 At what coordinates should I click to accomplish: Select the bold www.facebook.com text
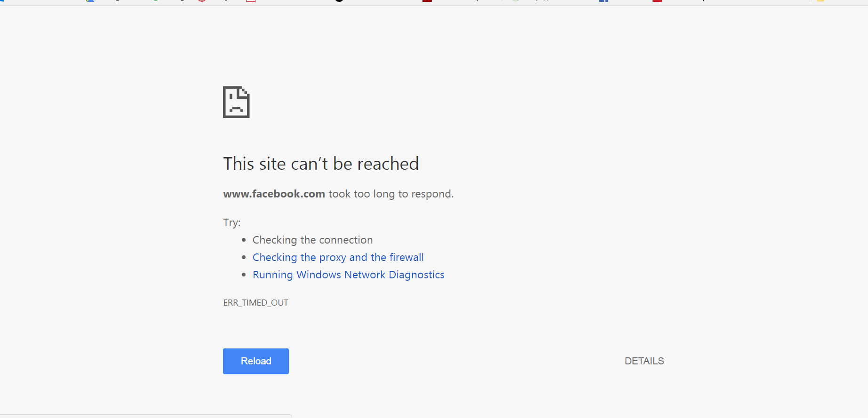274,194
